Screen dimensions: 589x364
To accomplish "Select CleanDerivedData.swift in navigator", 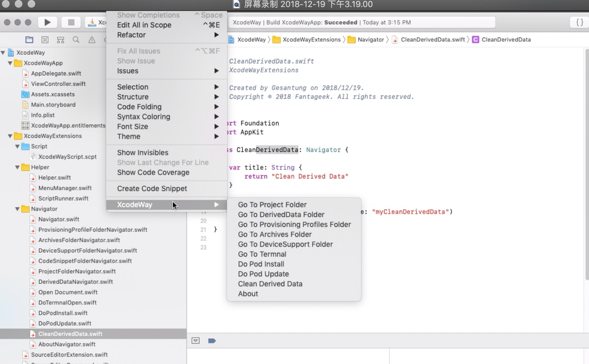I will pyautogui.click(x=93, y=334).
